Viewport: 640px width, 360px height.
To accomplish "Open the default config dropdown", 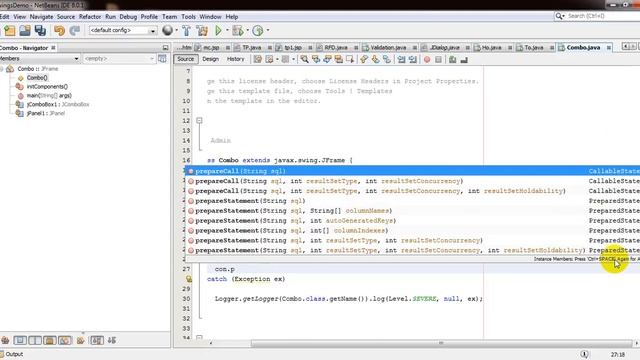I will (123, 31).
